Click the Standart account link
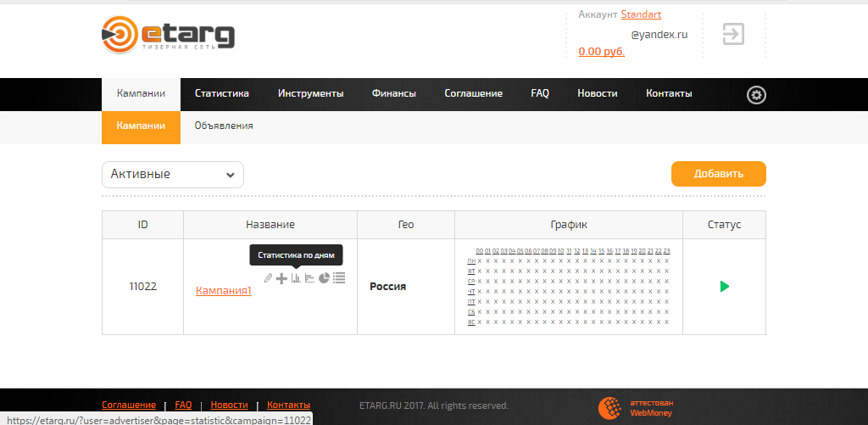 coord(641,14)
